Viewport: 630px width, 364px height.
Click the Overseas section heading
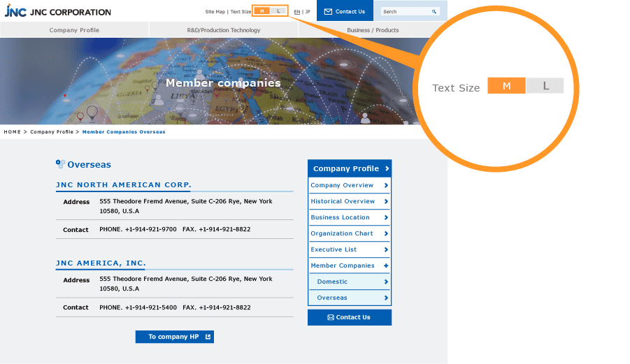[x=90, y=165]
